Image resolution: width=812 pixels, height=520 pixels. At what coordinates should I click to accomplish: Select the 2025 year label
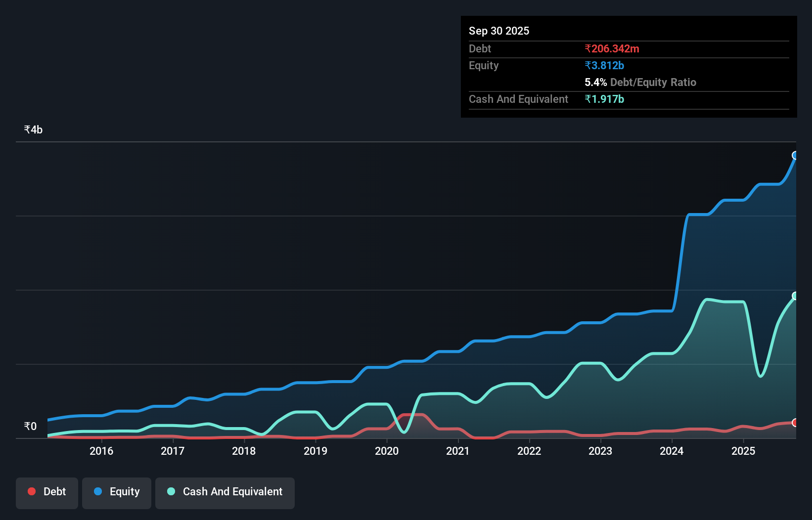tap(744, 451)
